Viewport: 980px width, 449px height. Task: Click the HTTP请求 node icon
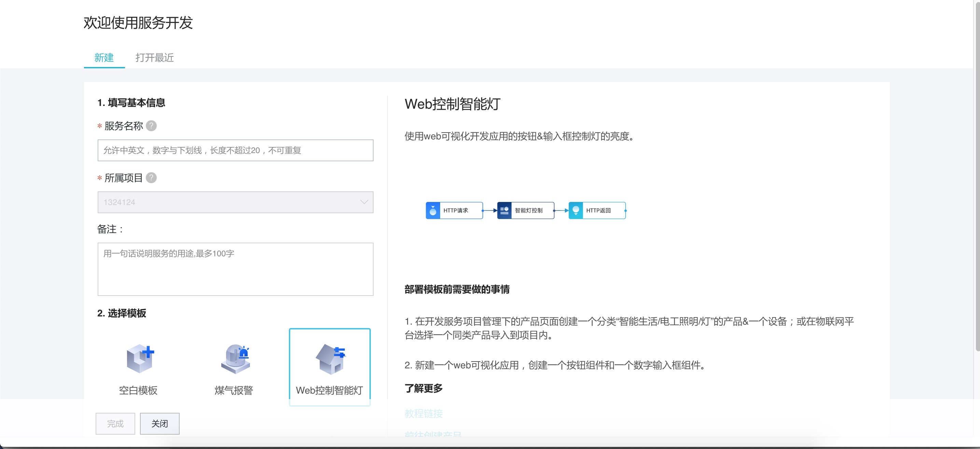(433, 210)
